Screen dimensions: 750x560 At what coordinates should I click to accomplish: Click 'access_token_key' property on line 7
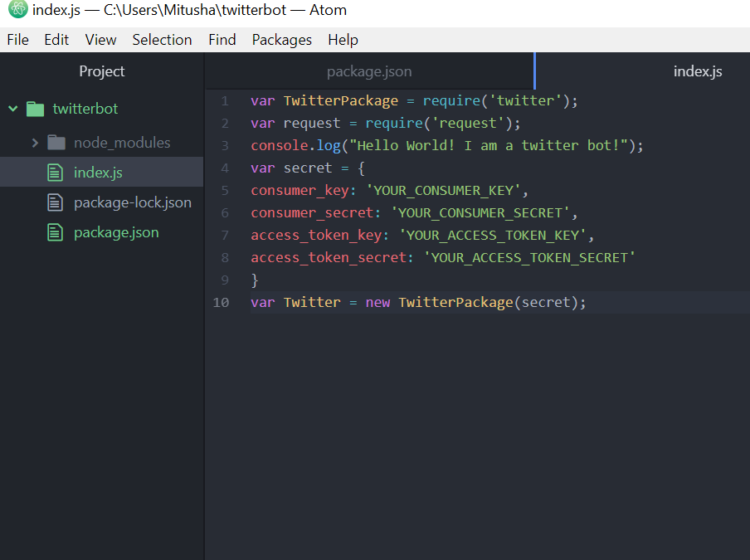(x=316, y=236)
